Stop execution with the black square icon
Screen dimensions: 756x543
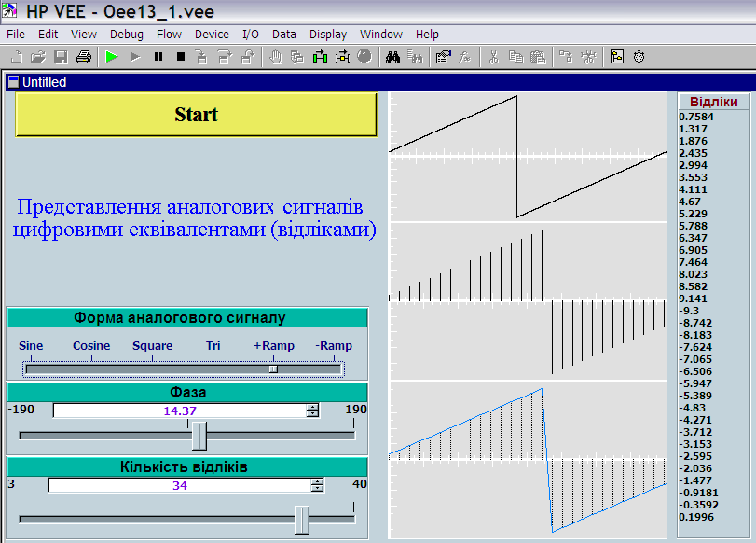click(181, 57)
